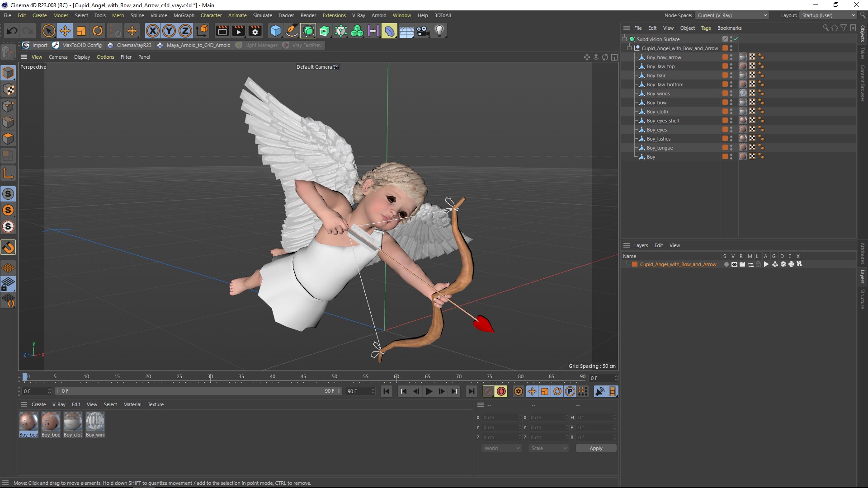Toggle Autokeying button
Image resolution: width=868 pixels, height=488 pixels.
(501, 391)
